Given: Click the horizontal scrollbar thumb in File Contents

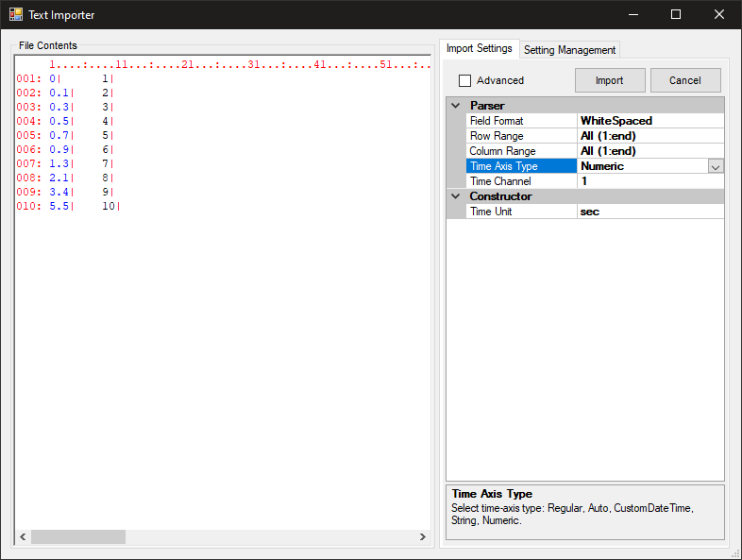Looking at the screenshot, I should (x=77, y=536).
